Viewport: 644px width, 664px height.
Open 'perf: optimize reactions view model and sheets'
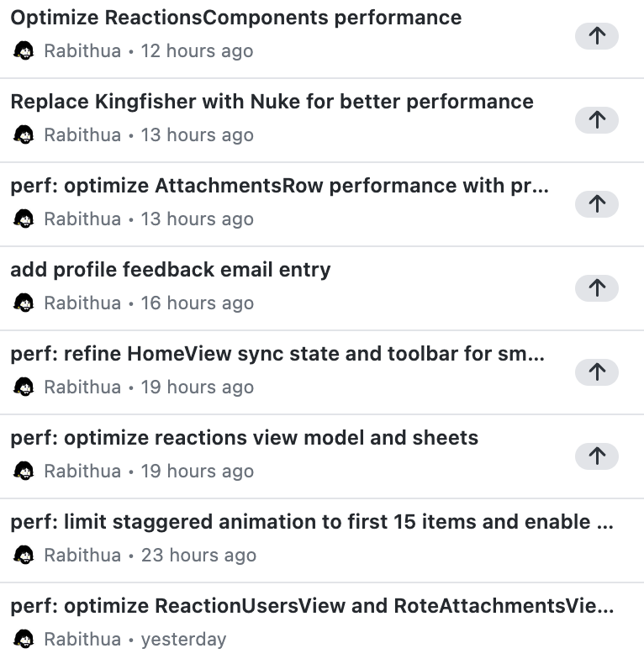tap(244, 438)
